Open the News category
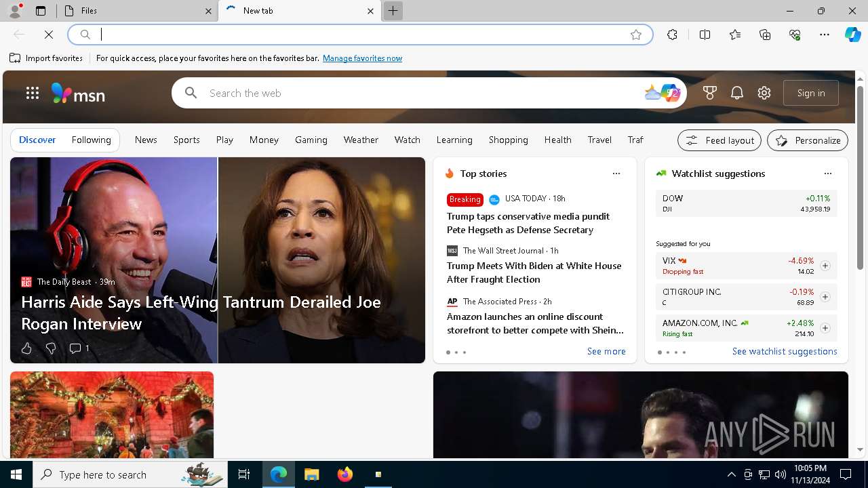The width and height of the screenshot is (868, 488). (146, 140)
